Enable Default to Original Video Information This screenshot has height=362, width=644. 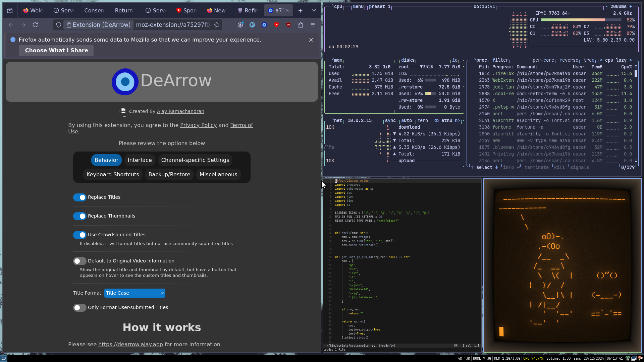click(x=80, y=261)
